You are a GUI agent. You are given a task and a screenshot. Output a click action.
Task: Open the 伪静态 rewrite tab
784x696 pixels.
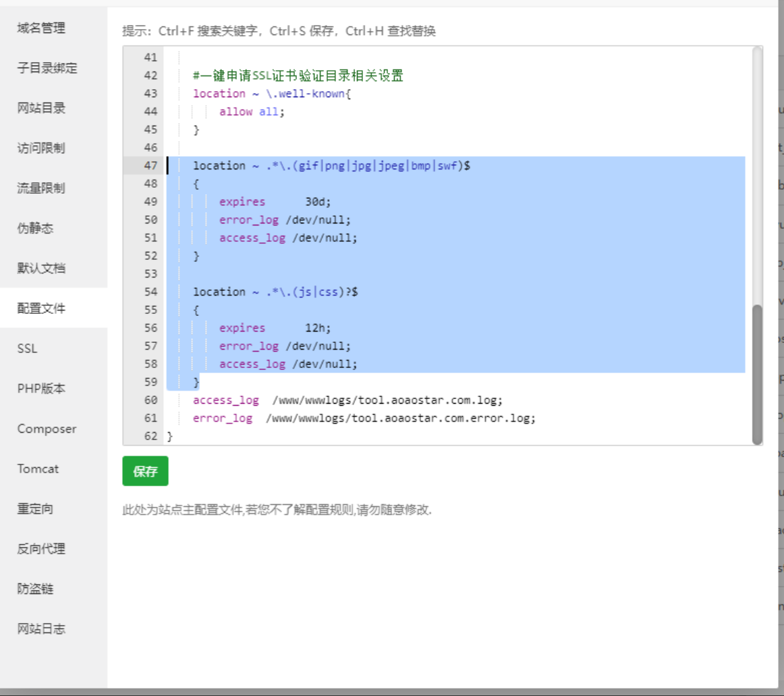35,228
